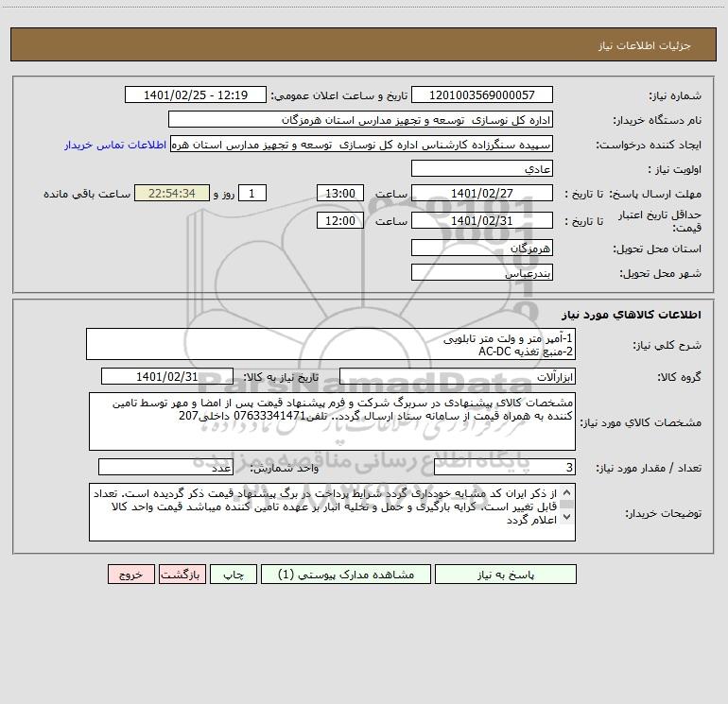Click label ساعت باقی مانده
728x704 pixels.
tap(87, 194)
